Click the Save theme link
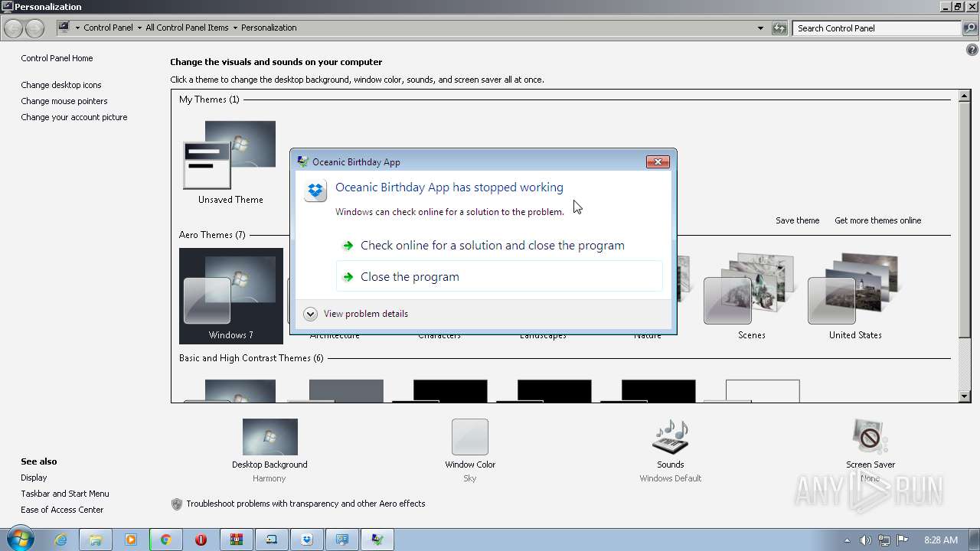980x551 pixels. (x=797, y=220)
